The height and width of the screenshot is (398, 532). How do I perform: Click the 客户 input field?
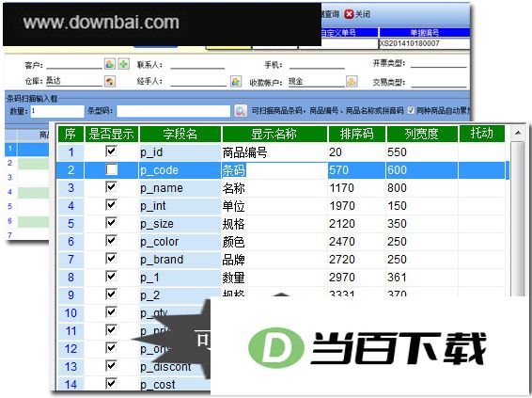[x=74, y=64]
